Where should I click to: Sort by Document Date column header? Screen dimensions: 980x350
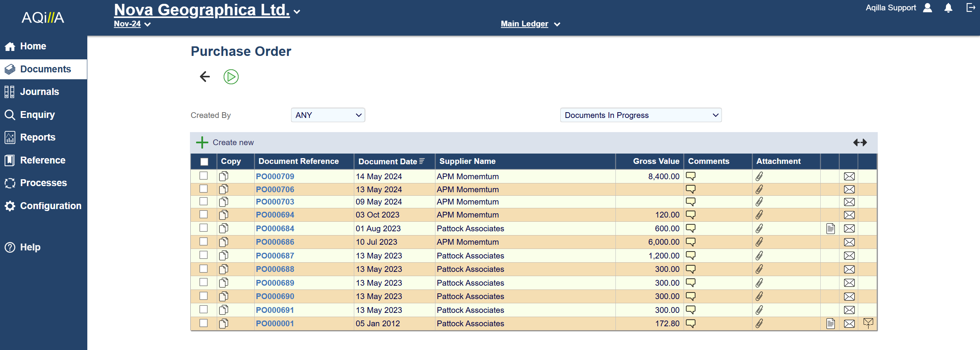coord(388,162)
